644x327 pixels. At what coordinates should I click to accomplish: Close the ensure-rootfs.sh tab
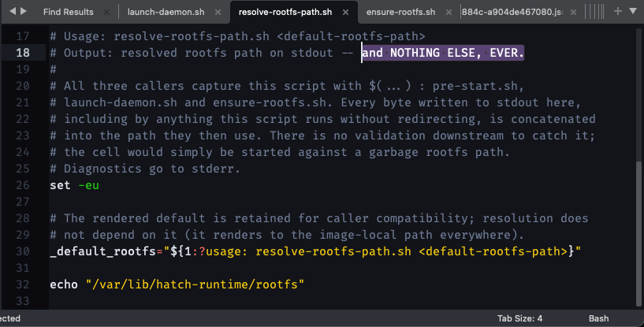point(449,13)
